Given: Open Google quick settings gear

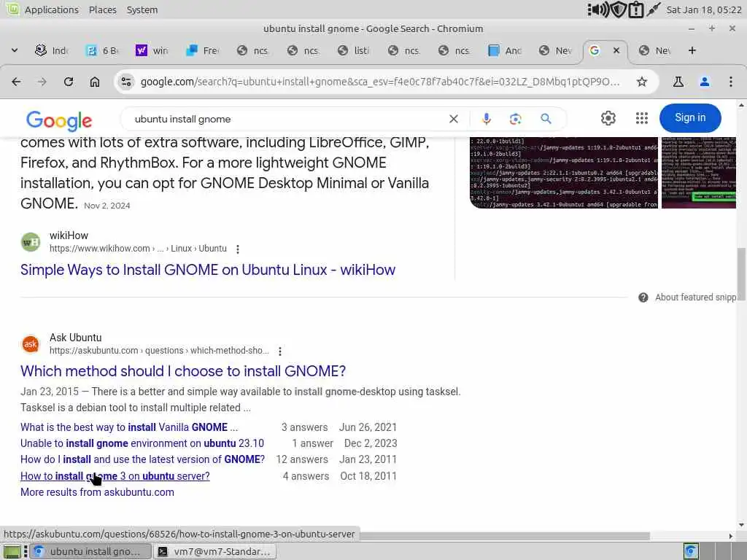Looking at the screenshot, I should (608, 118).
